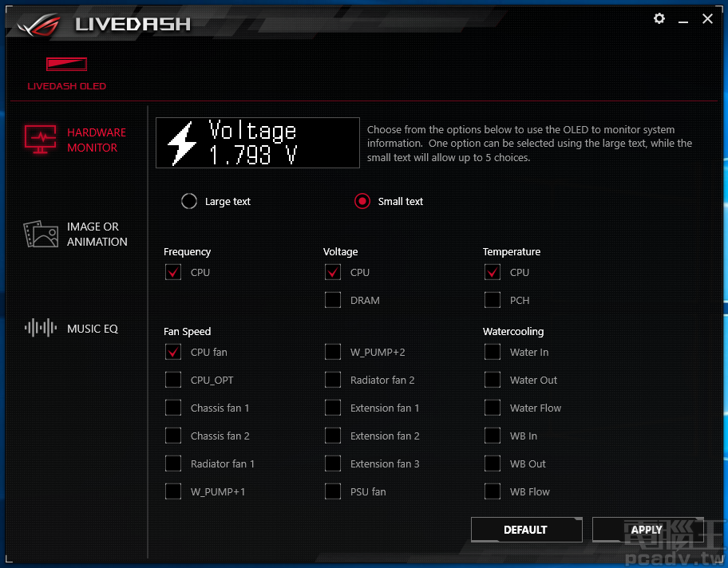Click the LiveDash OLED device icon
Screen dimensions: 728x568
click(x=66, y=64)
